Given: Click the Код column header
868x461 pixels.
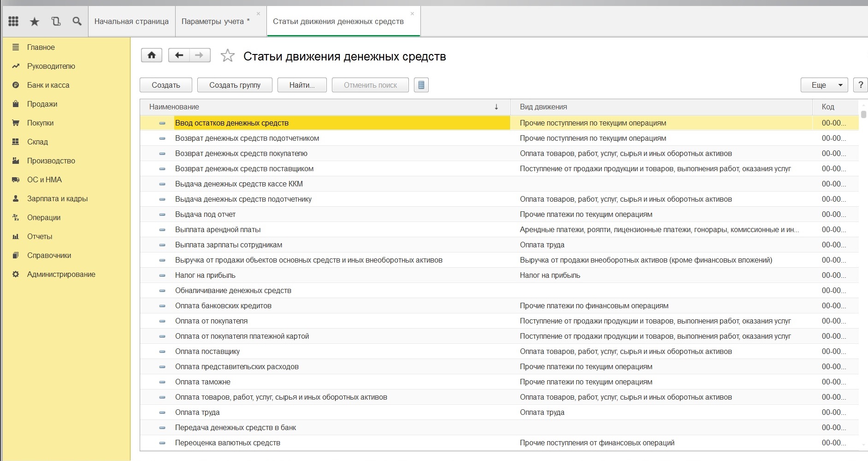Looking at the screenshot, I should click(835, 107).
